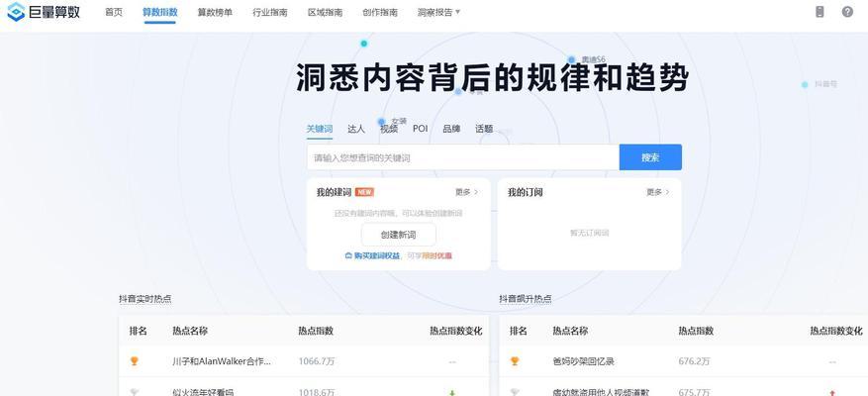Open 创作指南 navigation item
The height and width of the screenshot is (396, 868).
point(380,12)
